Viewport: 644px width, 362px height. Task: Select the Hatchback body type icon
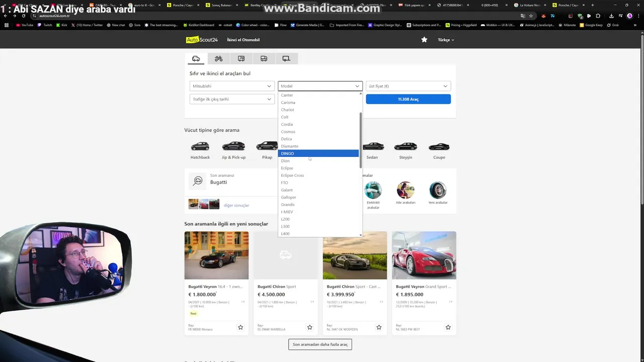pos(200,146)
